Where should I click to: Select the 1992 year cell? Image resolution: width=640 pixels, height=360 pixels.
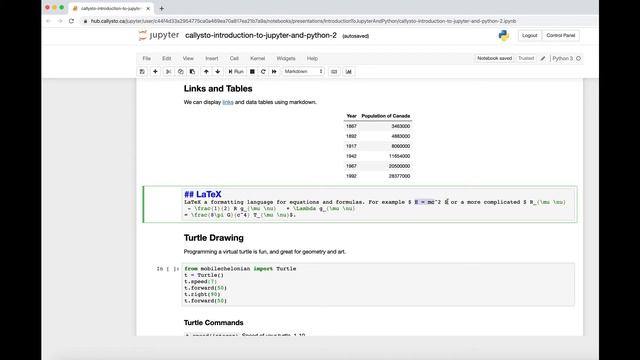(x=351, y=176)
